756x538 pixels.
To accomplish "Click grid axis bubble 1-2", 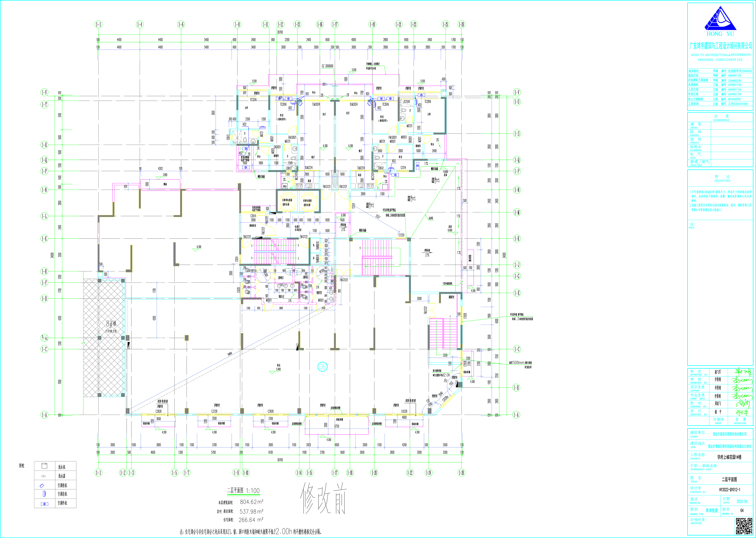I will (123, 473).
